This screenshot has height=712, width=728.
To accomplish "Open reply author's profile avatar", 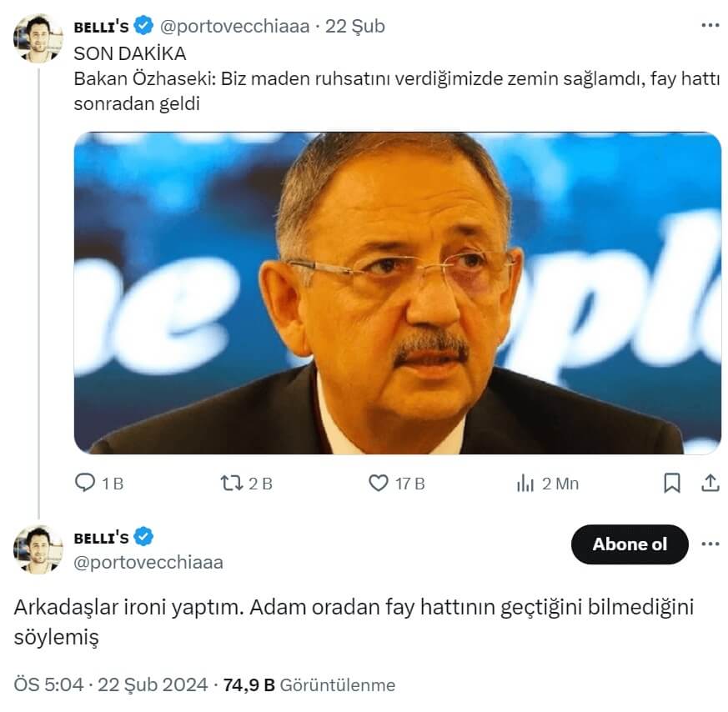I will [x=38, y=549].
